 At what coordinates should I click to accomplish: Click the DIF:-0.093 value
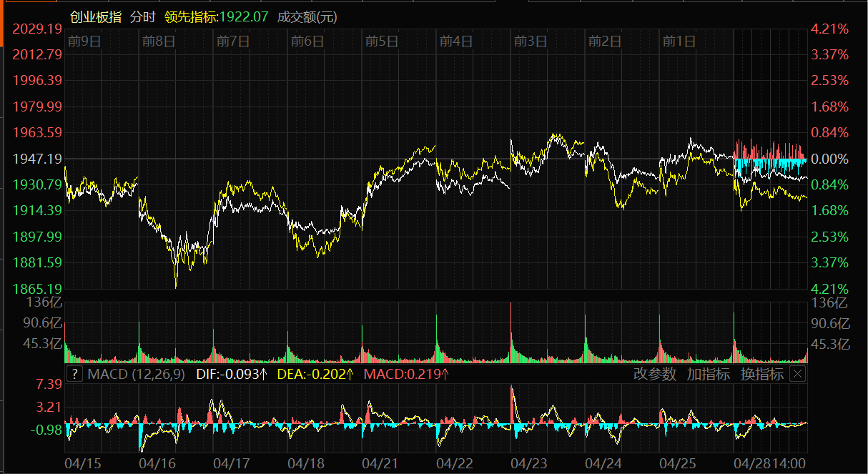(x=232, y=374)
